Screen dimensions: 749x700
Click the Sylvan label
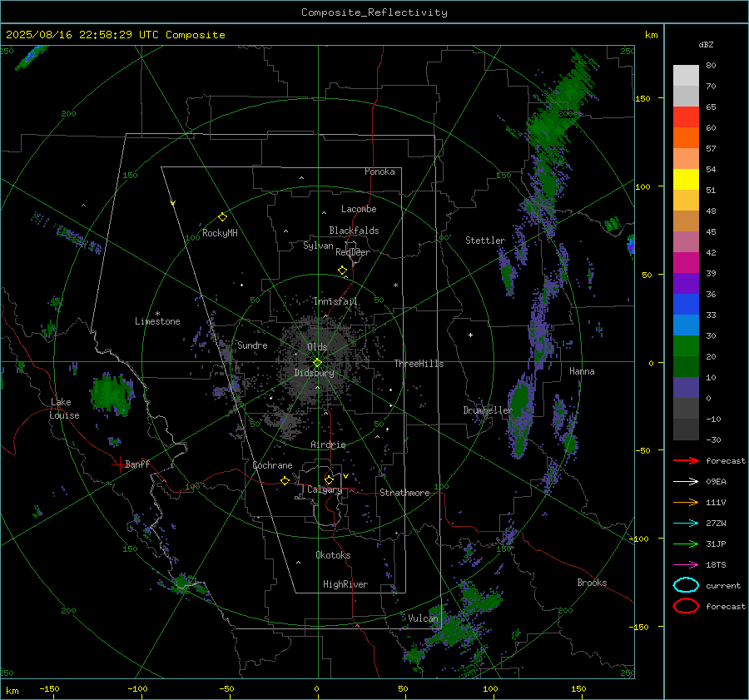tap(318, 246)
